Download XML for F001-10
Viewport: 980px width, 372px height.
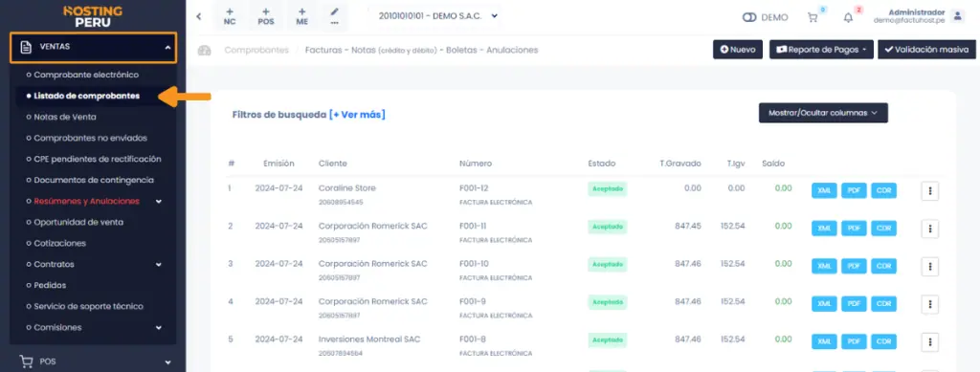pyautogui.click(x=824, y=267)
